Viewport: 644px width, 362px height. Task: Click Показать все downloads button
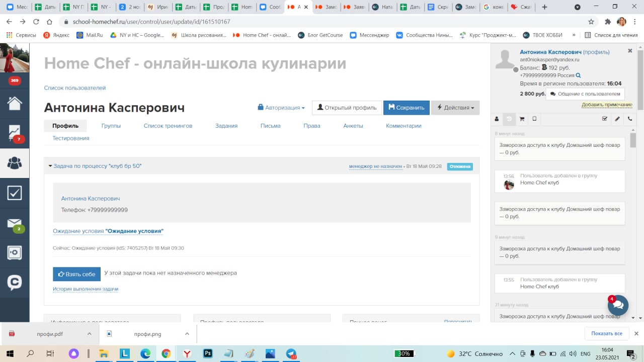[x=607, y=333]
